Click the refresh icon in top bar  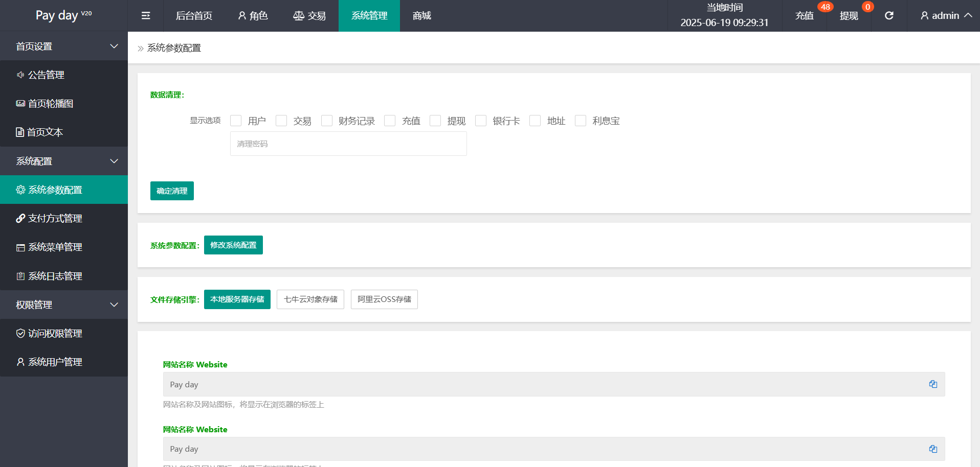(x=889, y=16)
